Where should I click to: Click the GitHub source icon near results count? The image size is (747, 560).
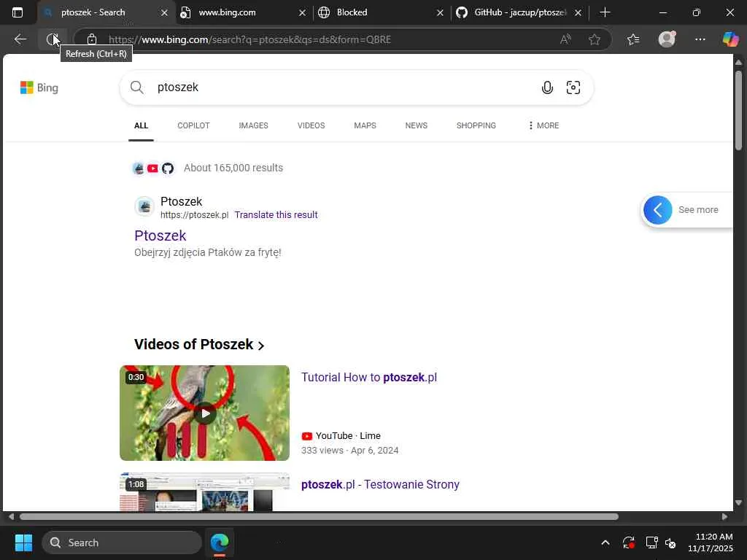[x=168, y=168]
